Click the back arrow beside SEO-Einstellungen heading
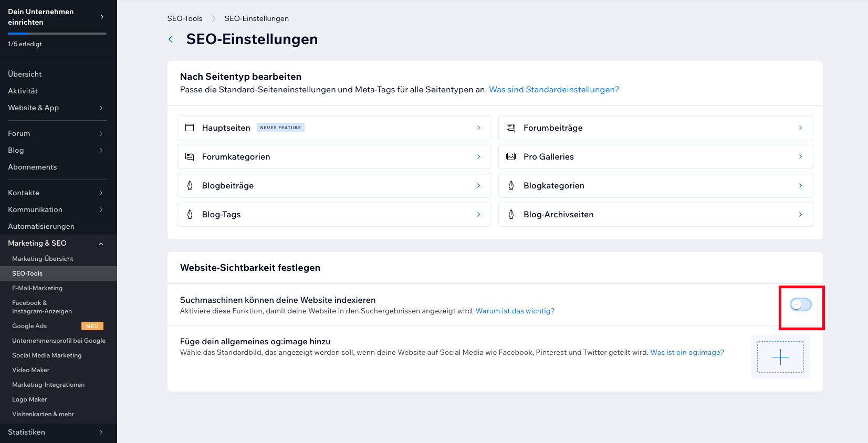Screen dimensions: 868x443 click(x=171, y=39)
